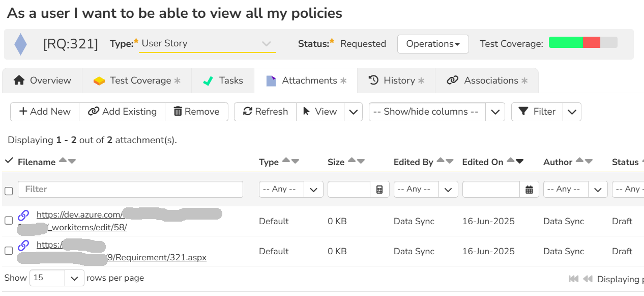Open the rows per page dropdown
The height and width of the screenshot is (296, 644).
[74, 278]
